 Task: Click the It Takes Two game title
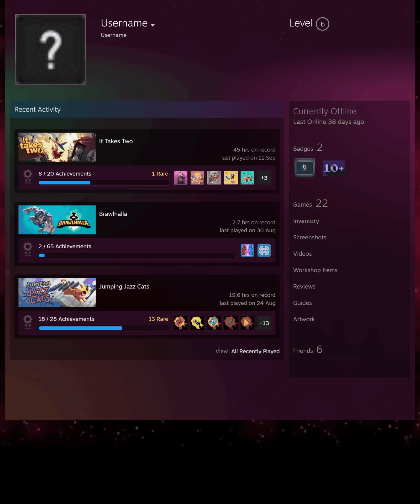[x=116, y=141]
